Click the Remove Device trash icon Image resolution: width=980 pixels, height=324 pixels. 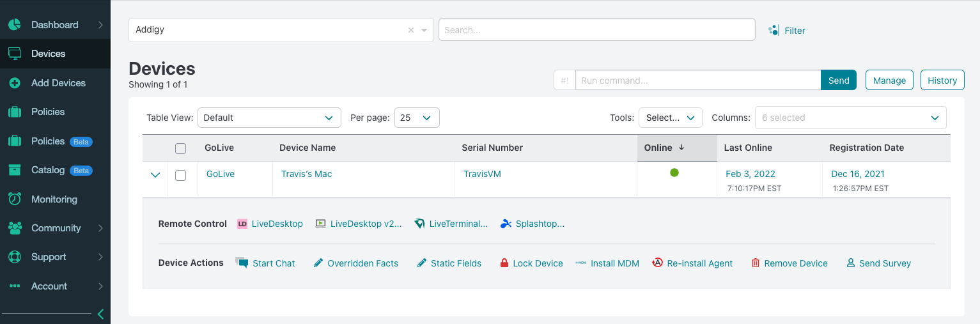[756, 263]
